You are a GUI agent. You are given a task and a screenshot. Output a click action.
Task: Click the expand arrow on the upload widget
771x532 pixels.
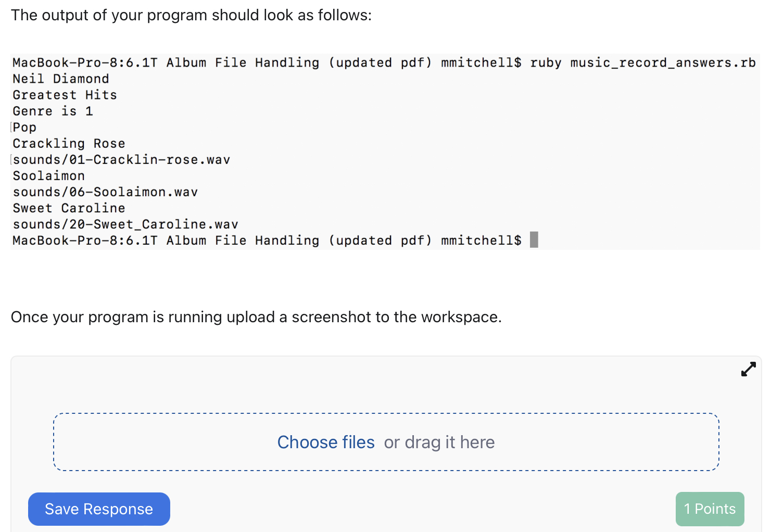pyautogui.click(x=748, y=369)
